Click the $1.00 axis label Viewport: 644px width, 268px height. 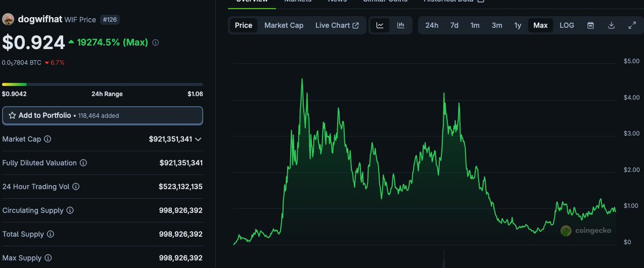631,206
